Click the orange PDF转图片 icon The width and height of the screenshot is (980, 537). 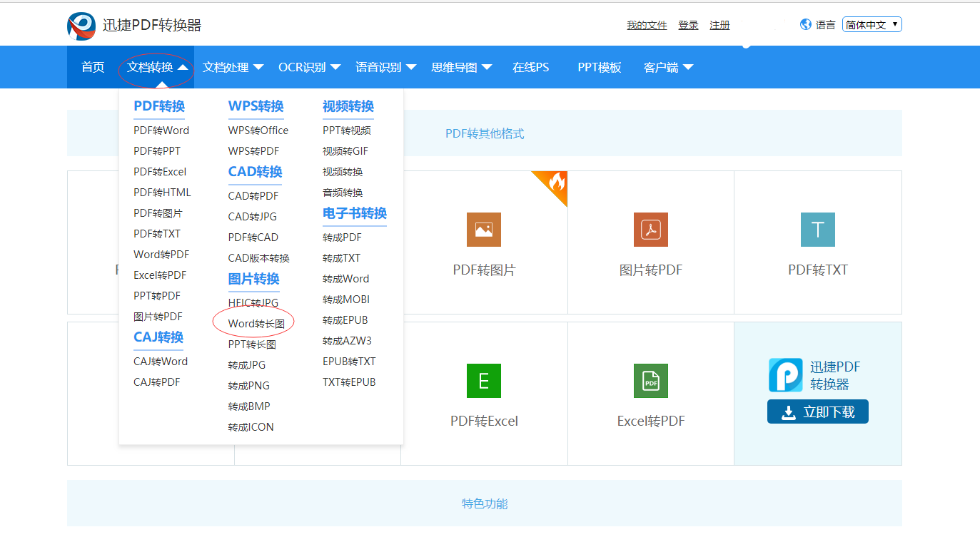[484, 230]
